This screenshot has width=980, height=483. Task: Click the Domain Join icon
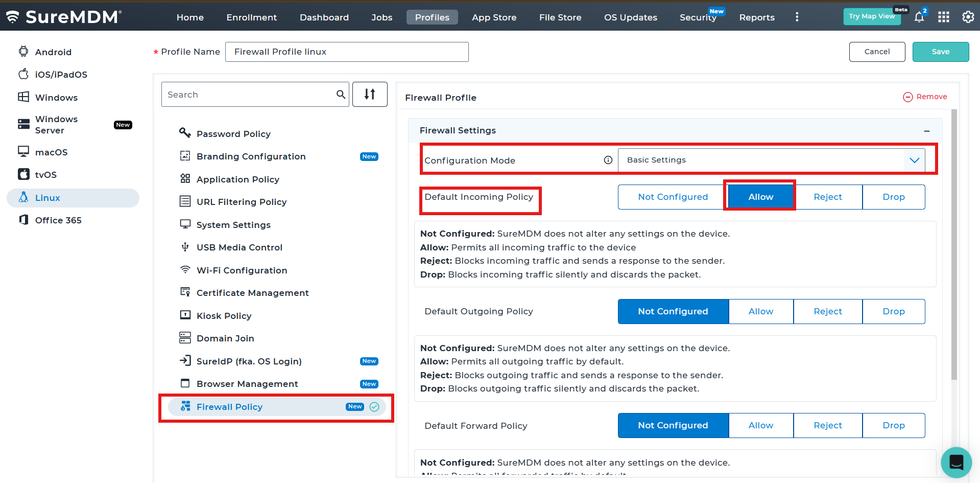coord(185,337)
